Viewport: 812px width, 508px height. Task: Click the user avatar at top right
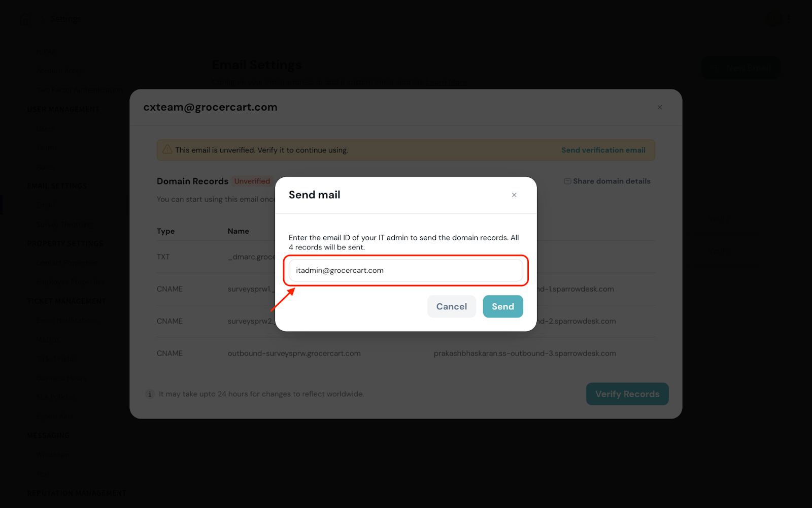774,19
